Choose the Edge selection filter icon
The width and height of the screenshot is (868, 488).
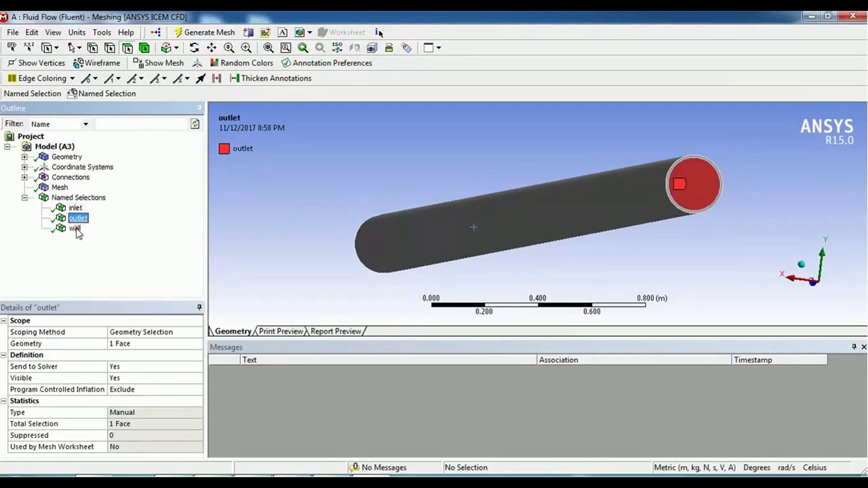[x=109, y=47]
